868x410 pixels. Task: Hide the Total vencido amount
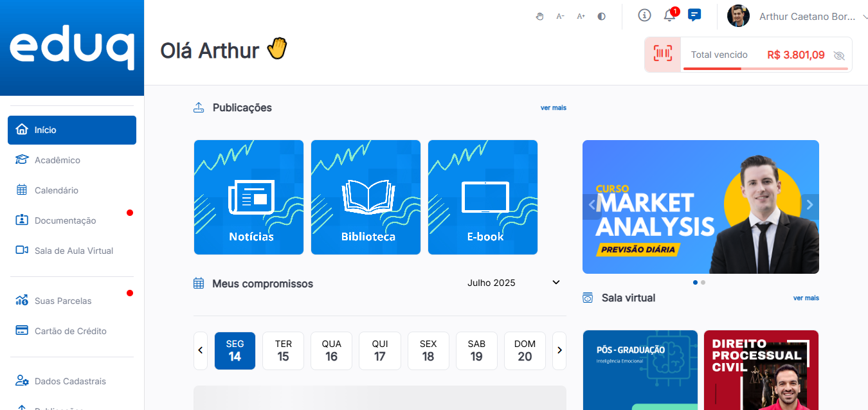coord(838,55)
